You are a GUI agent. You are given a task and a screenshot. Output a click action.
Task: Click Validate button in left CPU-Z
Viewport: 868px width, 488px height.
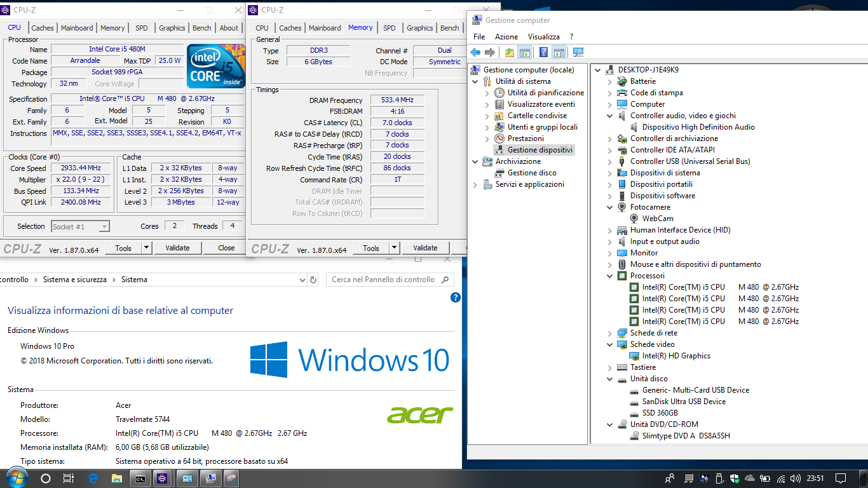tap(177, 248)
